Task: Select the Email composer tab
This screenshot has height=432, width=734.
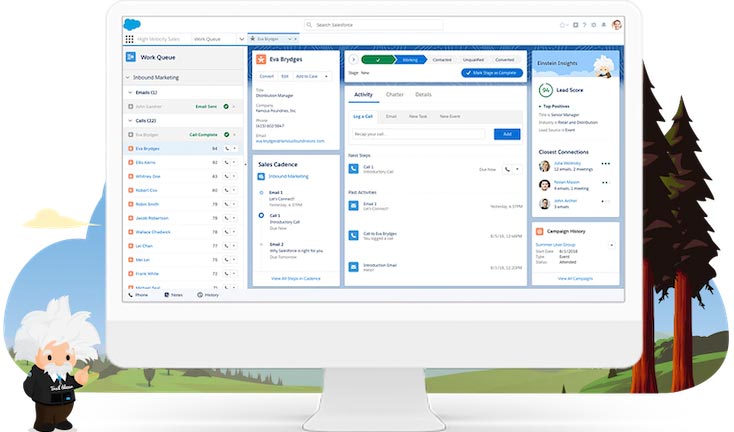Action: click(x=391, y=116)
